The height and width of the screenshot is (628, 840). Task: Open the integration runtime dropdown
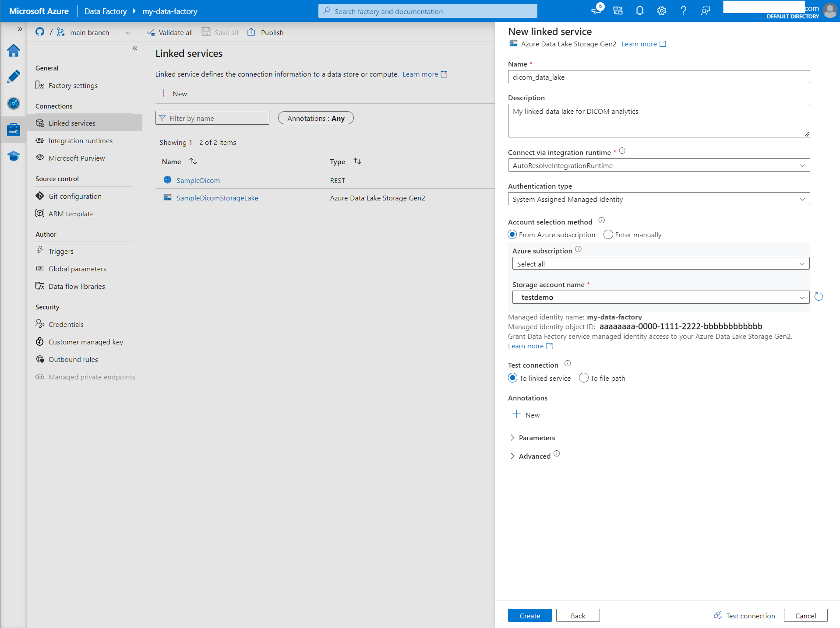tap(659, 165)
